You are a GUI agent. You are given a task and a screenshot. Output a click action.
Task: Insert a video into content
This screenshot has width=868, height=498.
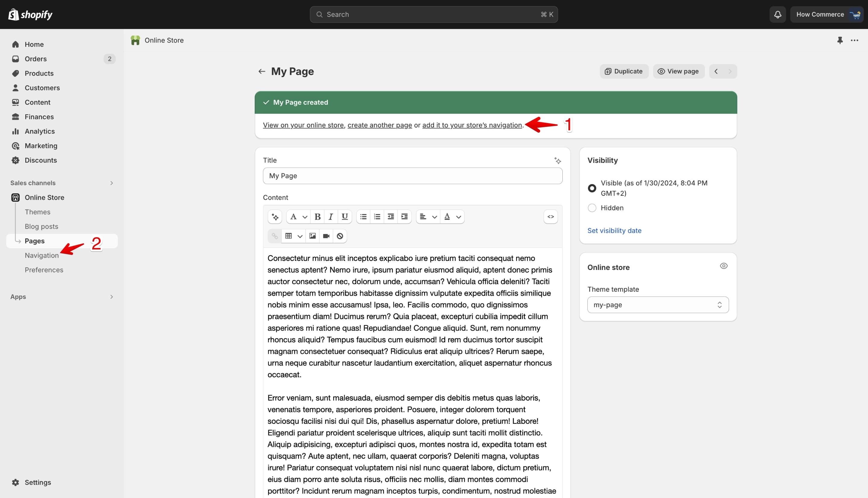(326, 236)
